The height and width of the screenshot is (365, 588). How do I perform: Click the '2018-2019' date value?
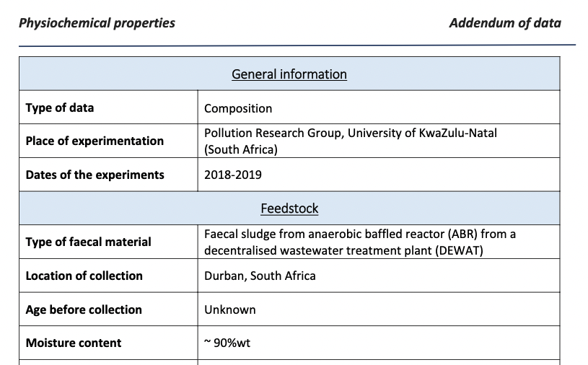[x=233, y=175]
